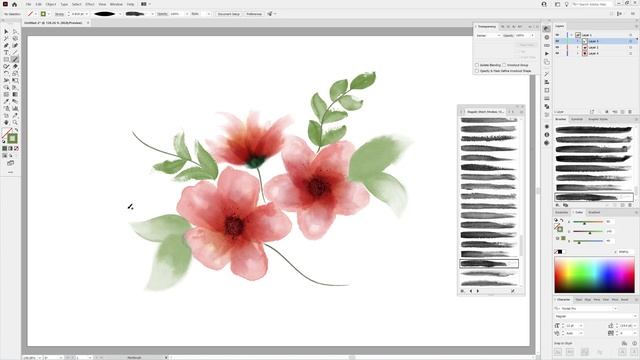The width and height of the screenshot is (640, 360).
Task: Select the Direct Selection tool
Action: click(x=15, y=31)
